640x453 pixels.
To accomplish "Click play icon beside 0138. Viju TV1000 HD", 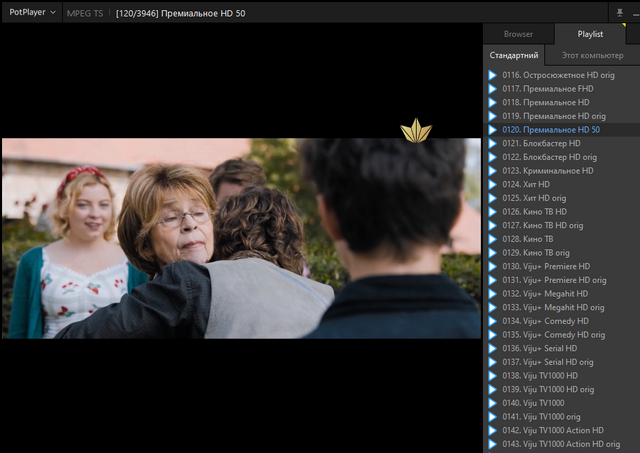I will [x=493, y=376].
